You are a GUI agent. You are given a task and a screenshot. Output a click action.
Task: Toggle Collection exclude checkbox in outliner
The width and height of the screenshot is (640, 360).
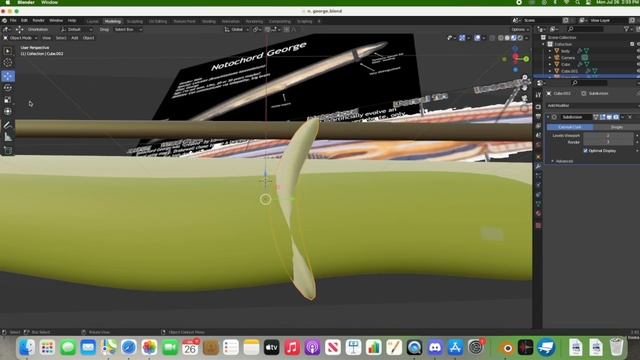click(x=632, y=44)
